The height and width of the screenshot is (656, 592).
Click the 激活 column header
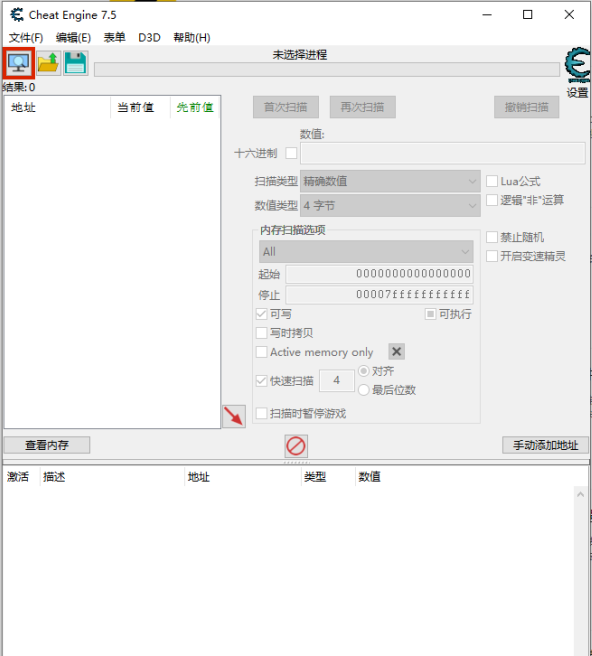pyautogui.click(x=21, y=477)
